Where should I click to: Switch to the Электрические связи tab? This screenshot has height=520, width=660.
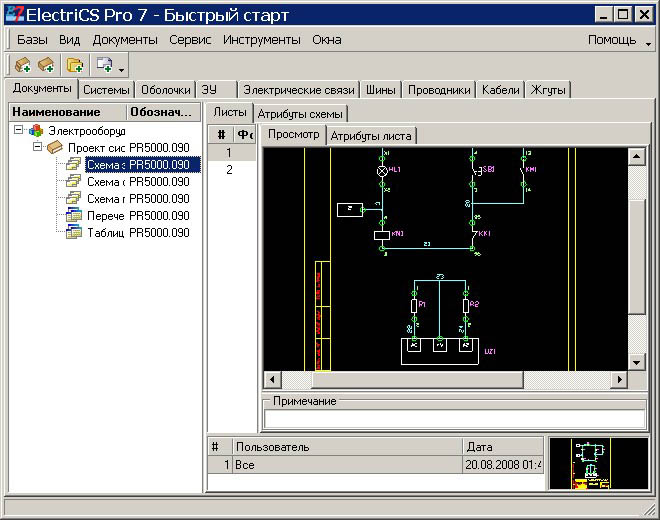298,90
